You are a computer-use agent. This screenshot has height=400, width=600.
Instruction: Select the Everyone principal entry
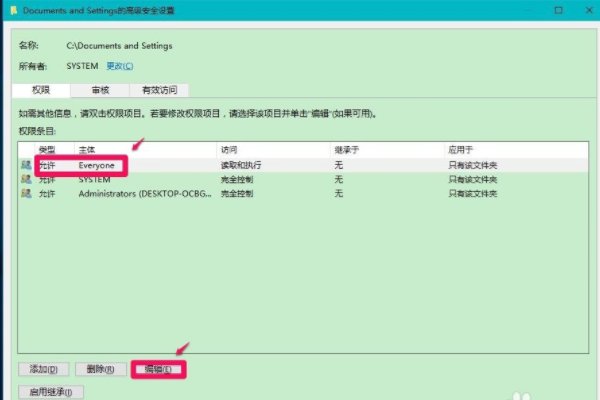(x=96, y=165)
